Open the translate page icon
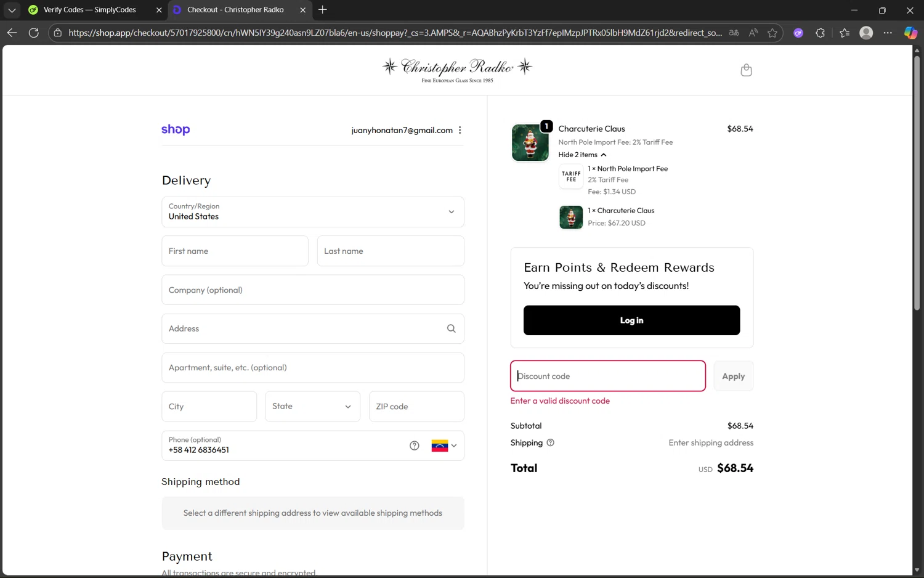Image resolution: width=924 pixels, height=578 pixels. (x=734, y=33)
